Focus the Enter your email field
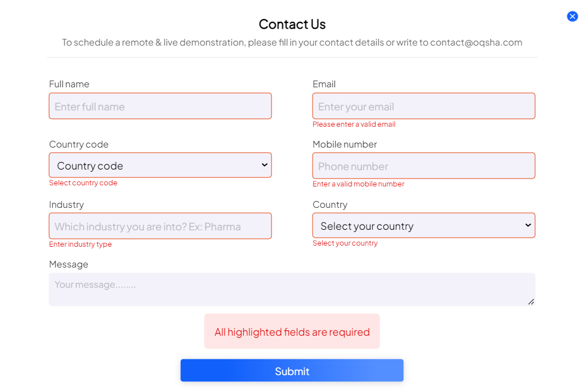Viewport: 584px width, 392px height. point(423,106)
